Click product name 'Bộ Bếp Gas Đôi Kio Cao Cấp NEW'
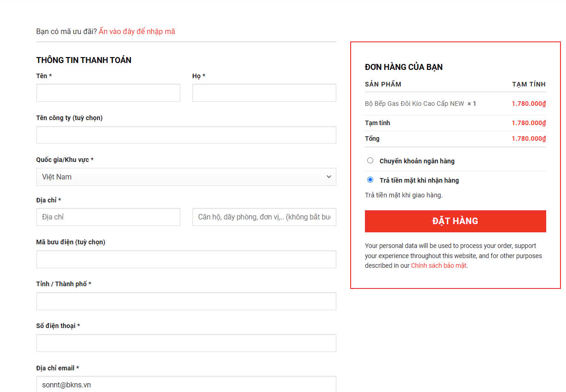Screen dimensions: 566x392 coord(414,104)
